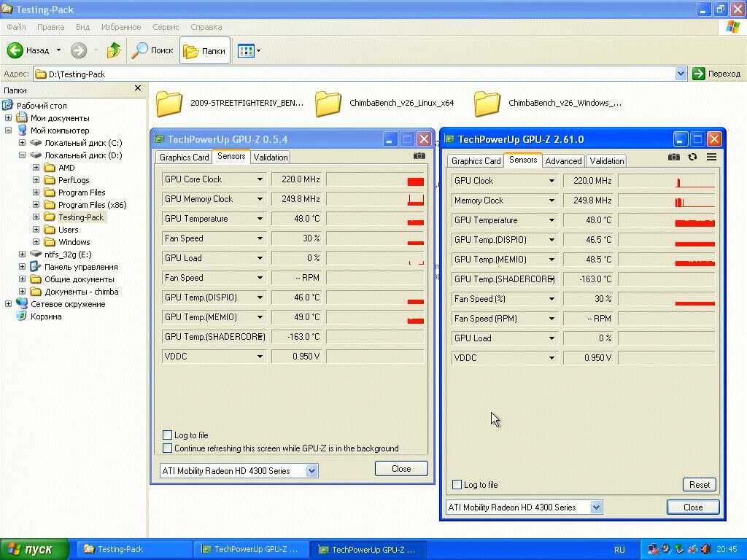The width and height of the screenshot is (747, 560).
Task: Open the Правка menu
Action: tap(50, 27)
